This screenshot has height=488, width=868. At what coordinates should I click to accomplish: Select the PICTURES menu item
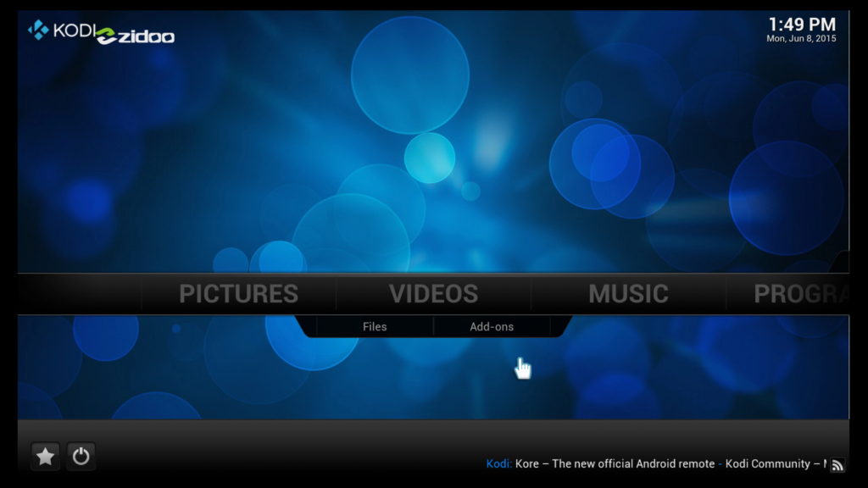pyautogui.click(x=238, y=294)
